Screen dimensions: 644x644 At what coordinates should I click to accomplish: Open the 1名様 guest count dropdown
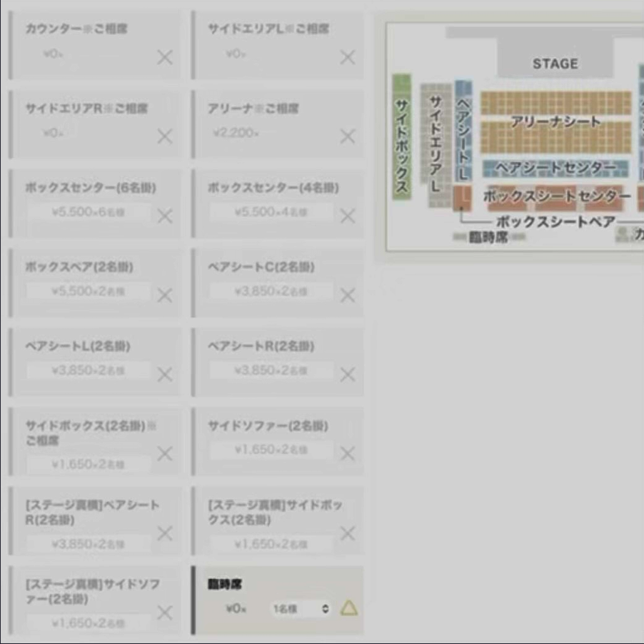click(x=301, y=609)
